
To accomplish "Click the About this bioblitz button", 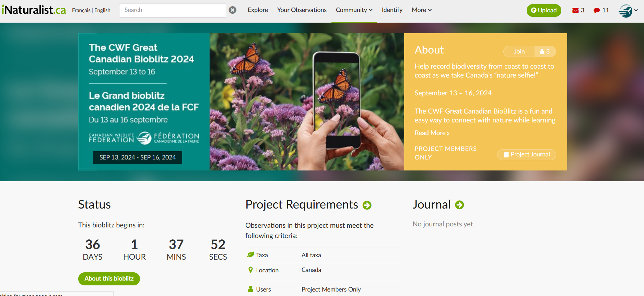I will 109,279.
